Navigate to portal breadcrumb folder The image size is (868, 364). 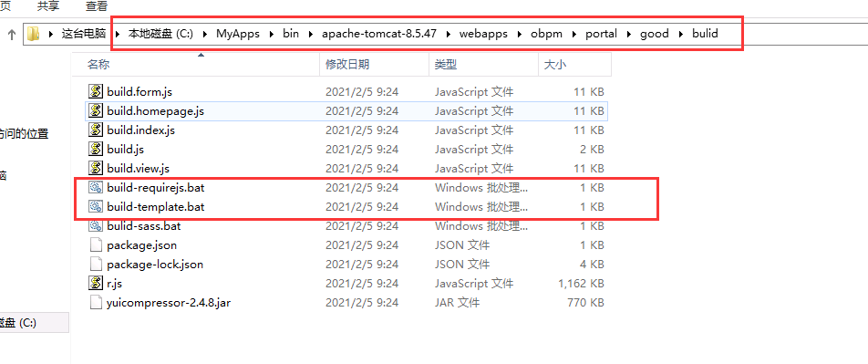(601, 34)
